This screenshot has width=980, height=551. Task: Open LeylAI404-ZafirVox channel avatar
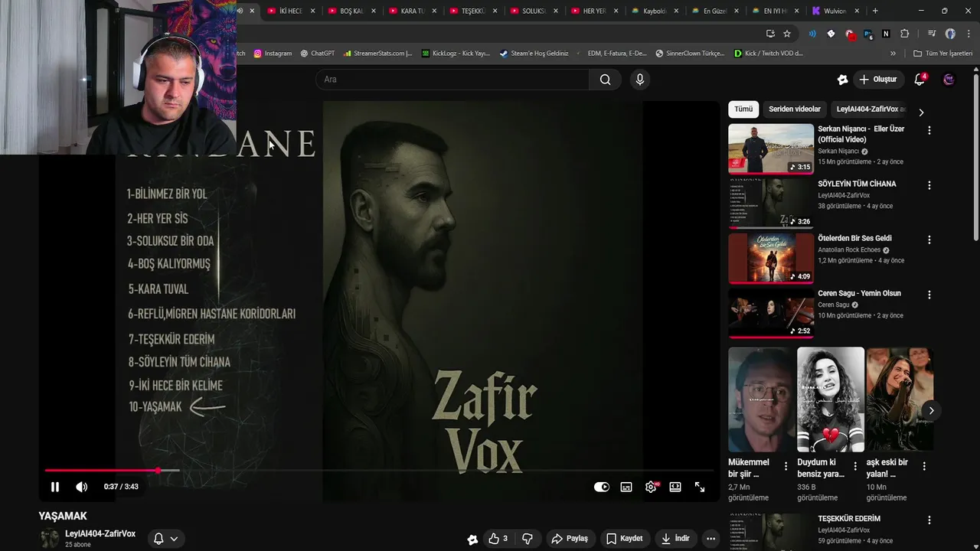pyautogui.click(x=50, y=538)
